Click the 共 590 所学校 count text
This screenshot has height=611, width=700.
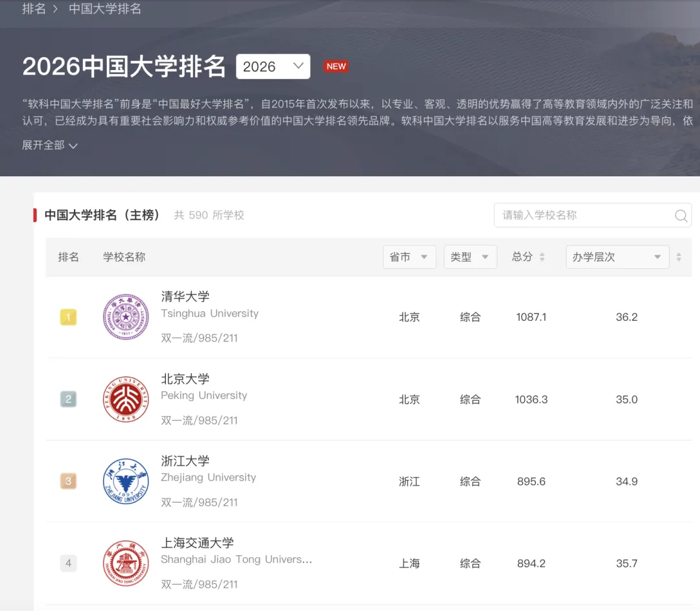[209, 215]
